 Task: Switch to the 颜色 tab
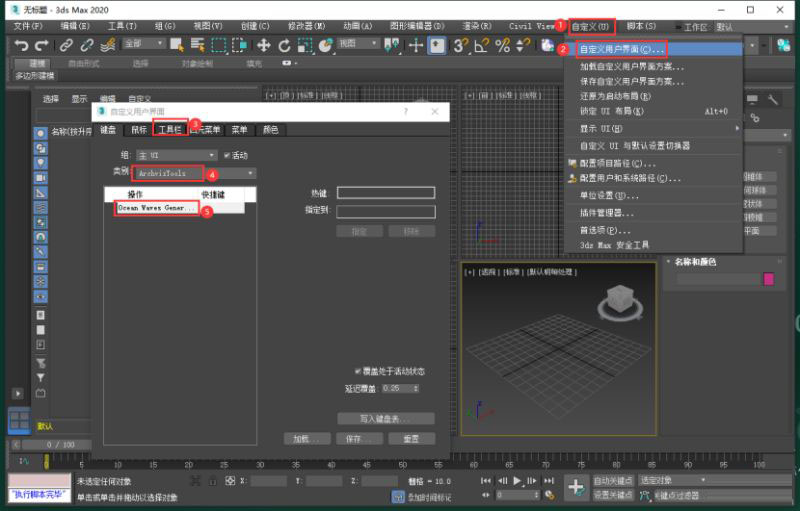coord(270,130)
